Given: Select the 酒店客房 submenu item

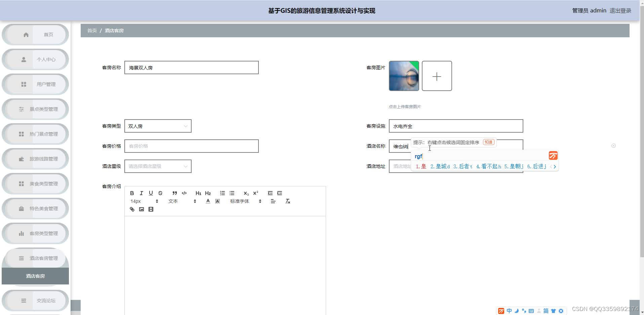Looking at the screenshot, I should coord(35,276).
